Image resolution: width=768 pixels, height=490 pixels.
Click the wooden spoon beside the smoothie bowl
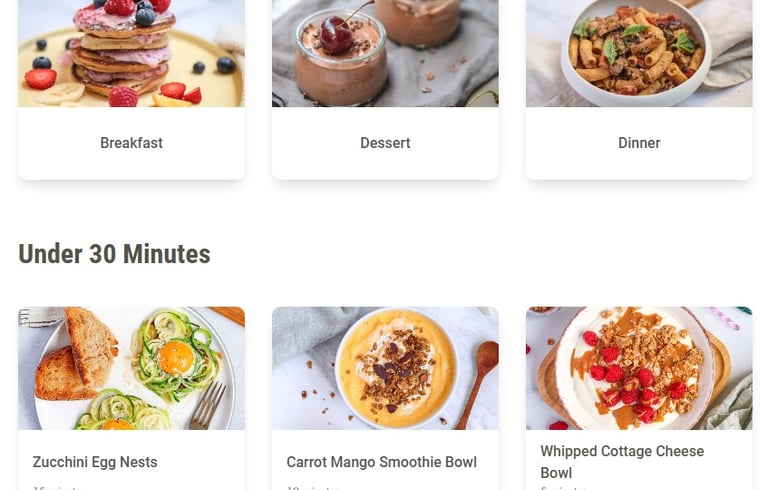click(478, 382)
